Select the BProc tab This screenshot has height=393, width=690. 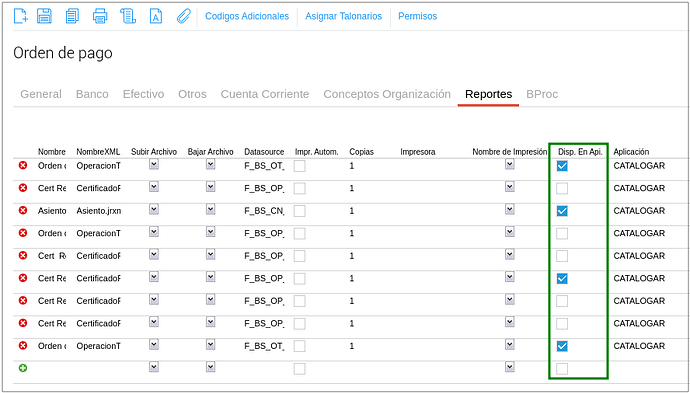(x=542, y=94)
